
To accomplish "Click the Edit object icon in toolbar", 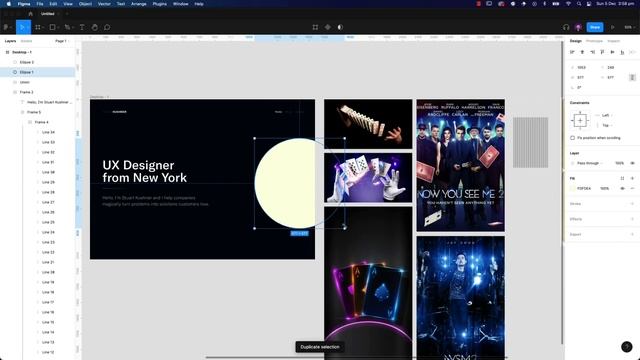I will coord(315,27).
